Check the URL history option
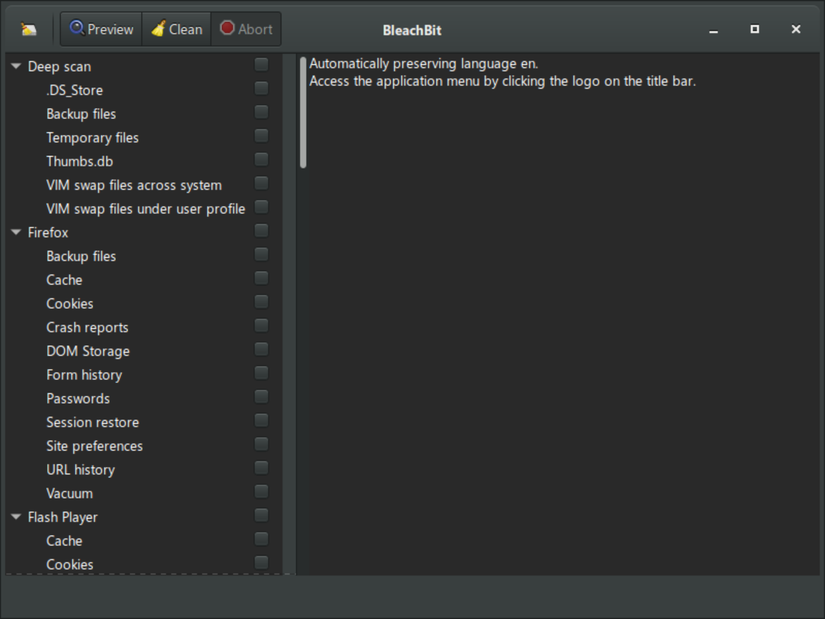 pos(261,468)
